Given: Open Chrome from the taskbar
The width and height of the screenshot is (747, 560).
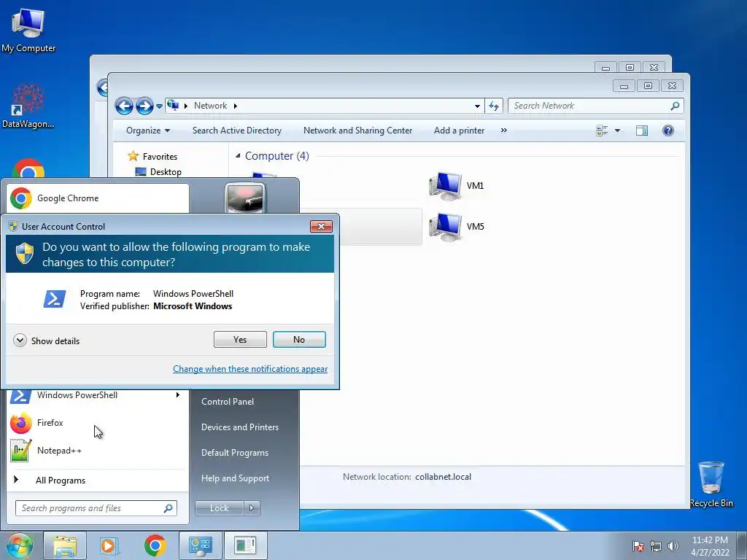Looking at the screenshot, I should [155, 545].
